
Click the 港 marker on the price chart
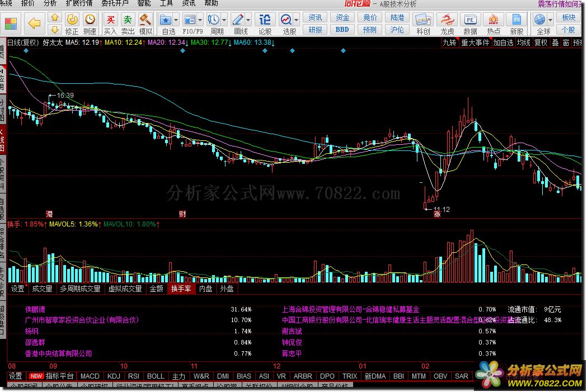49,214
